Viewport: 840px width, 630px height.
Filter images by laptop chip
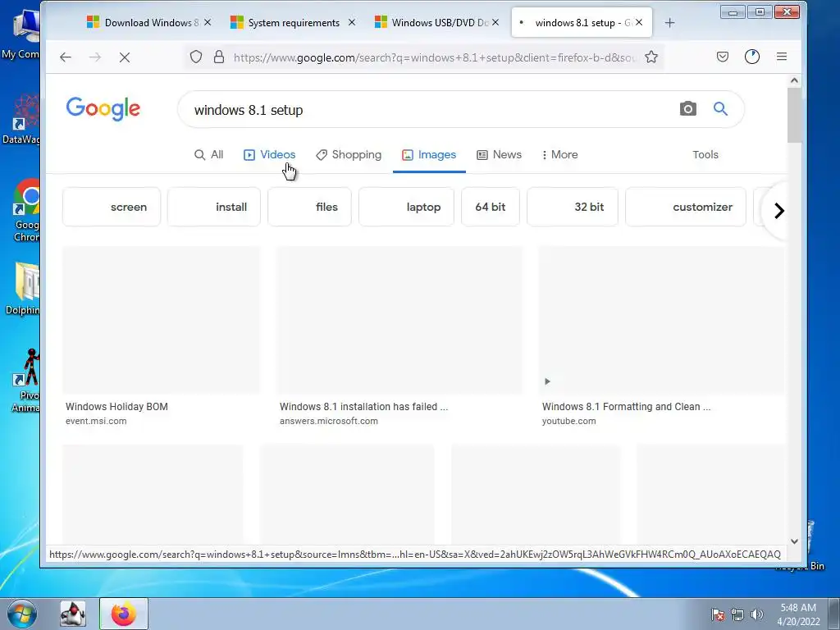406,207
